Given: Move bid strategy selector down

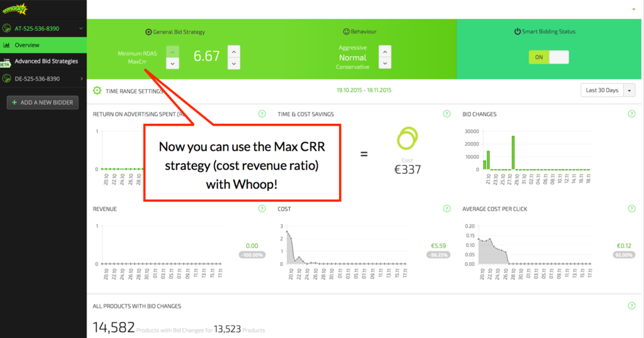Looking at the screenshot, I should (172, 63).
